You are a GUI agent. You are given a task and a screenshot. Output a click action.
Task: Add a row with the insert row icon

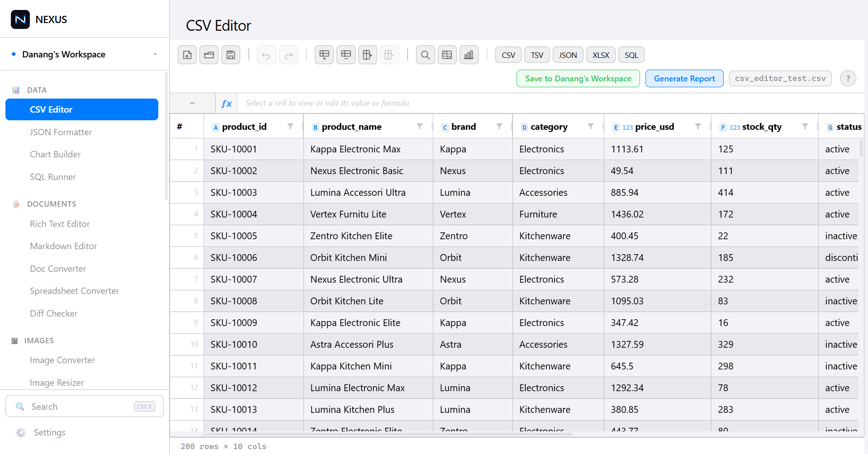[x=324, y=55]
